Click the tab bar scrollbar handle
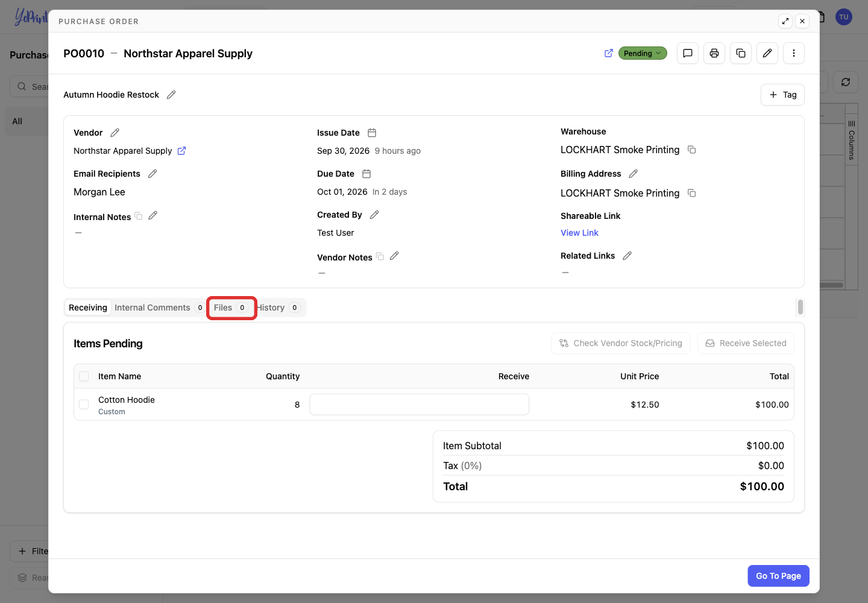This screenshot has width=868, height=603. click(x=800, y=307)
